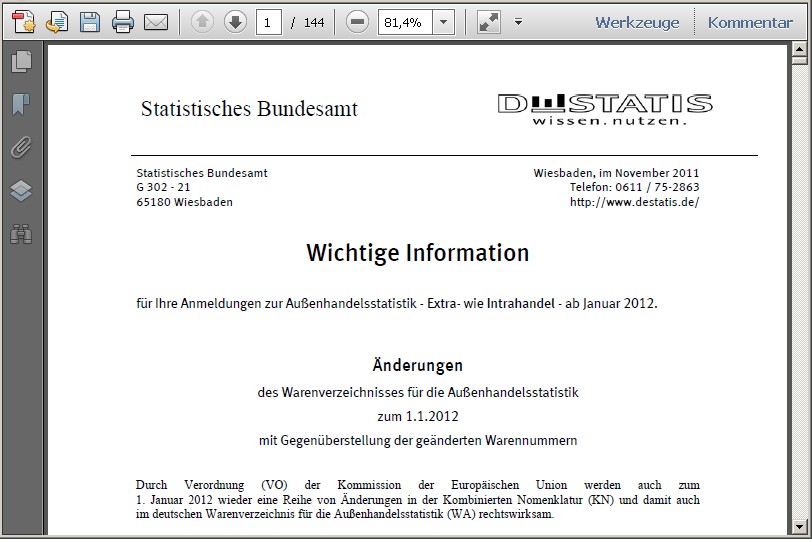The height and width of the screenshot is (542, 812).
Task: Go to the previous page with the up arrow
Action: click(x=202, y=22)
